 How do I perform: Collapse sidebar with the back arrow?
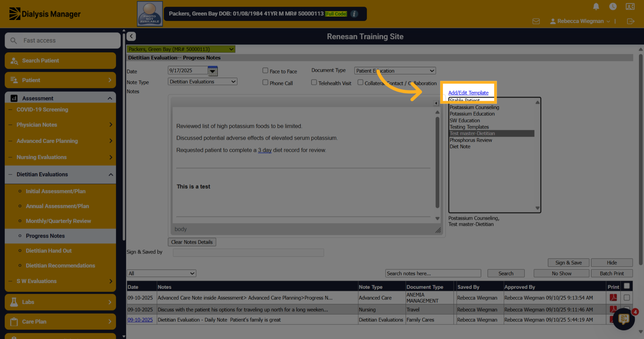point(131,36)
